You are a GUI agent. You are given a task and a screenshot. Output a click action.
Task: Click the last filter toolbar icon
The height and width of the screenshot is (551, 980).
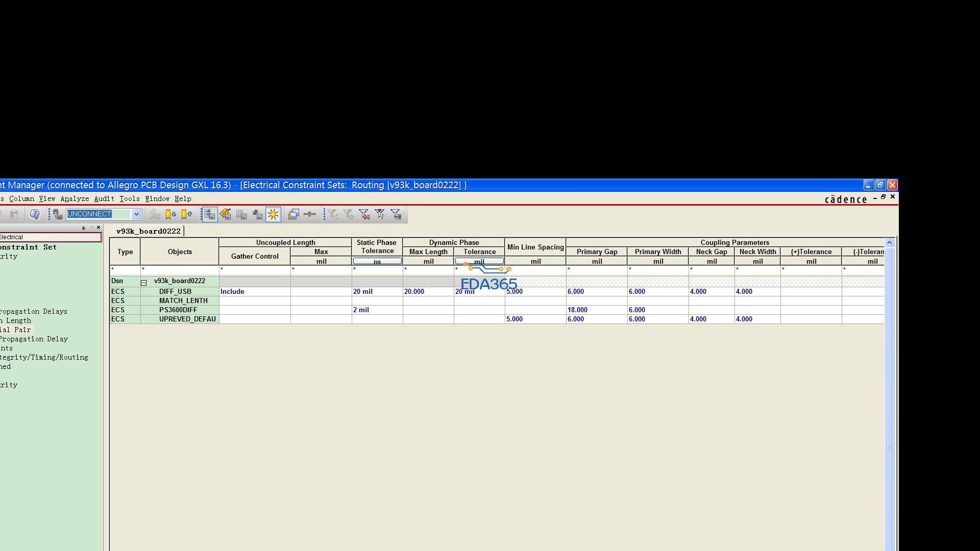[396, 214]
